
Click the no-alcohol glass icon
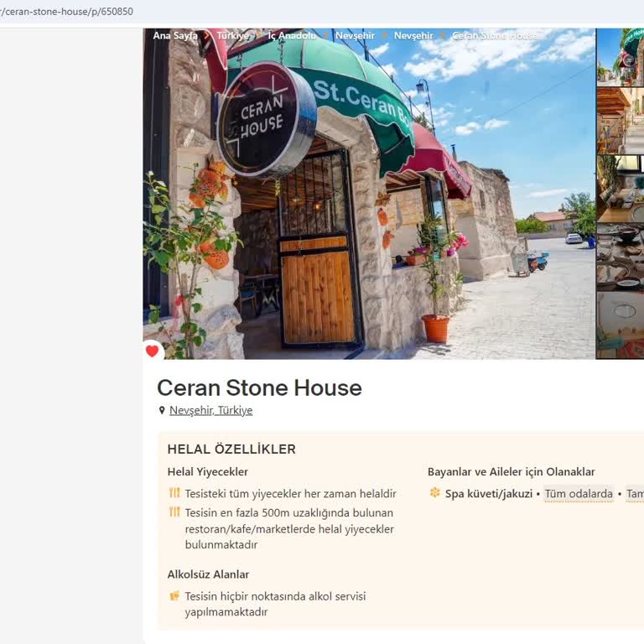(x=174, y=595)
